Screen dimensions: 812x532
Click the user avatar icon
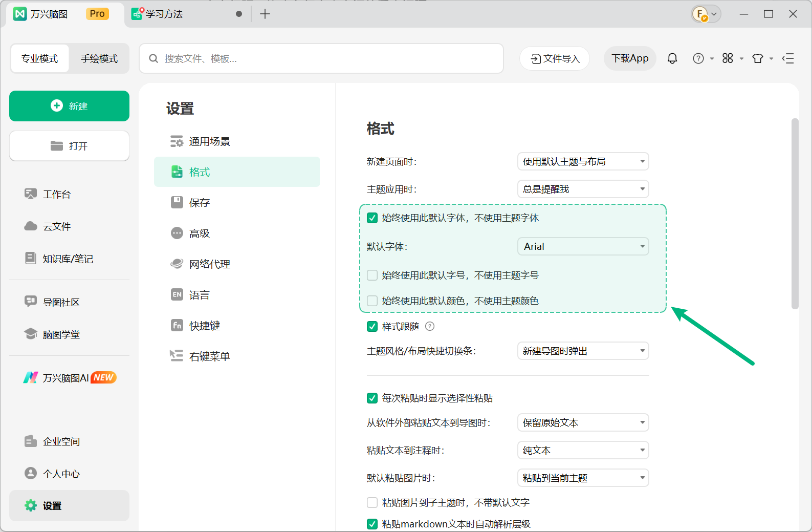click(699, 14)
